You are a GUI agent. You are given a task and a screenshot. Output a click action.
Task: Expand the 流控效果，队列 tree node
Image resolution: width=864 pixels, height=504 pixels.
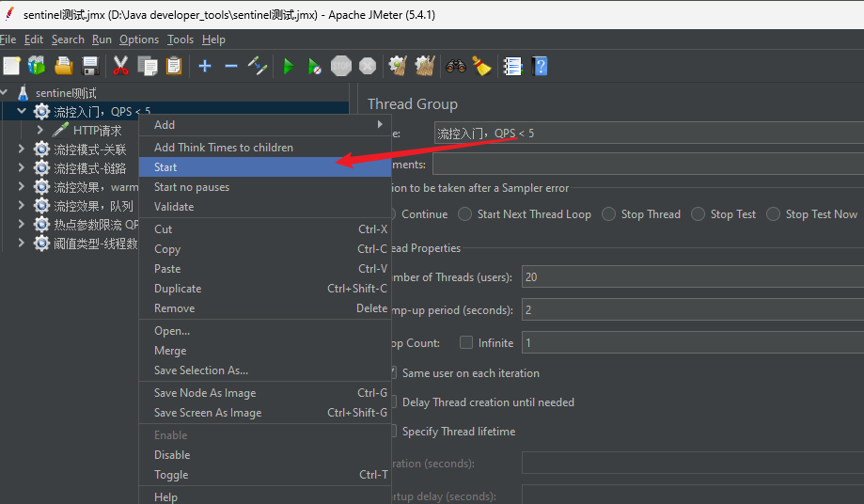tap(21, 206)
